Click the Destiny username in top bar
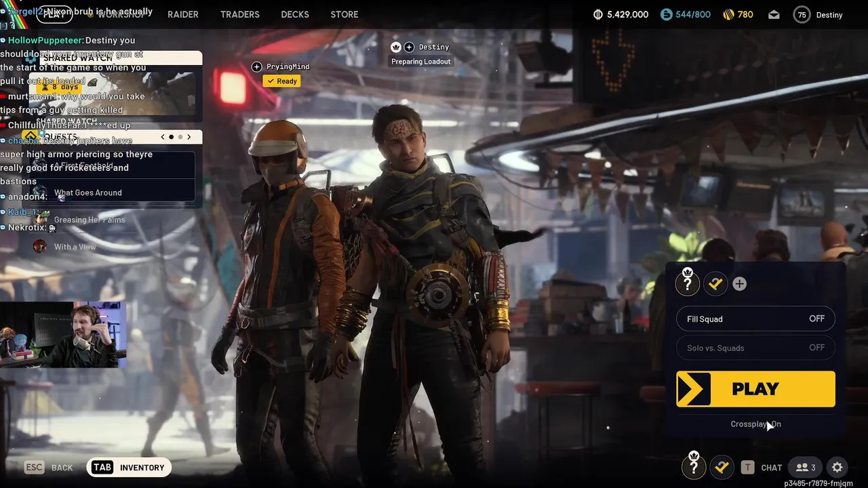Viewport: 868px width, 488px height. coord(829,15)
